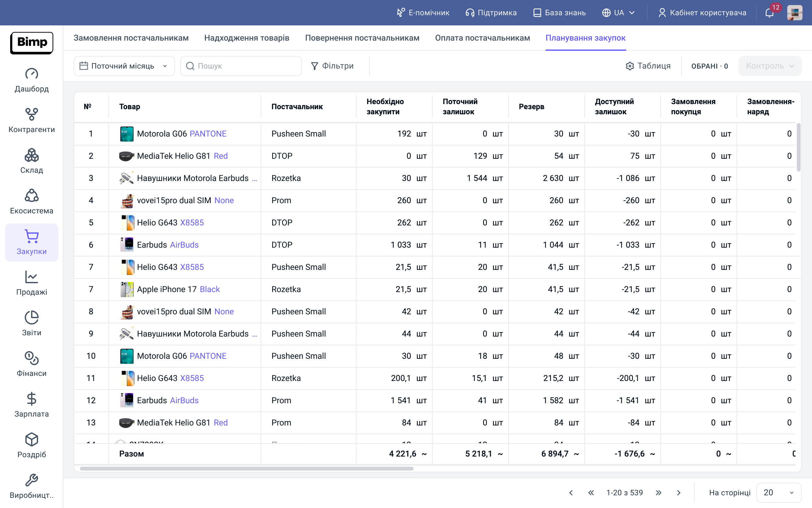Viewport: 812px width, 508px height.
Task: Click the Необхідно закупити column header
Action: [385, 106]
